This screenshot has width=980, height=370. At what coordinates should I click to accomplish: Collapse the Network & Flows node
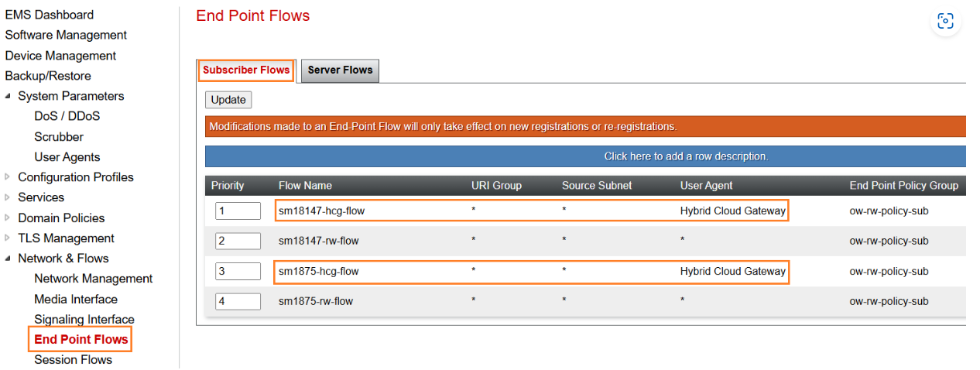tap(8, 259)
